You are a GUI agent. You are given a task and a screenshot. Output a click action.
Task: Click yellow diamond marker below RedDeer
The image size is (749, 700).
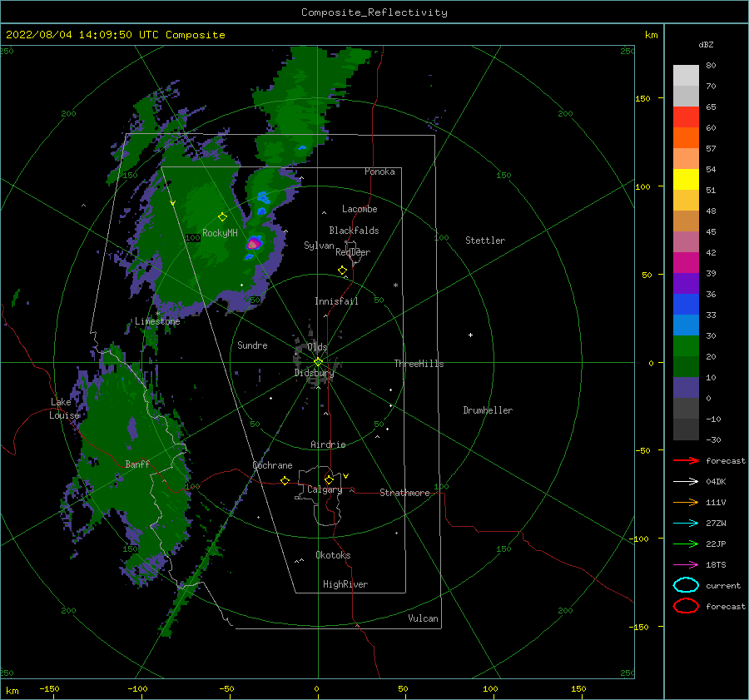pos(343,271)
